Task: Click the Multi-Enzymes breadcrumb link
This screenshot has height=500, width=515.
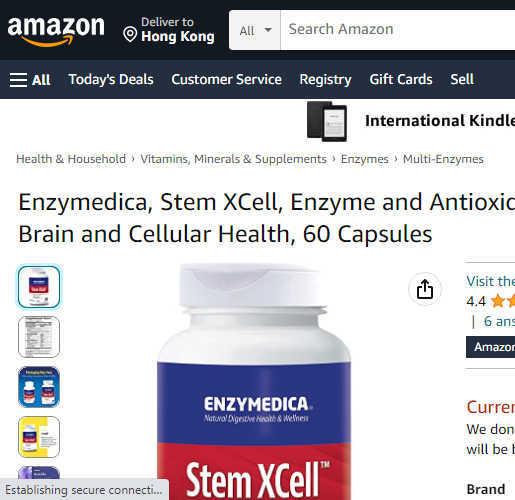Action: (x=443, y=159)
